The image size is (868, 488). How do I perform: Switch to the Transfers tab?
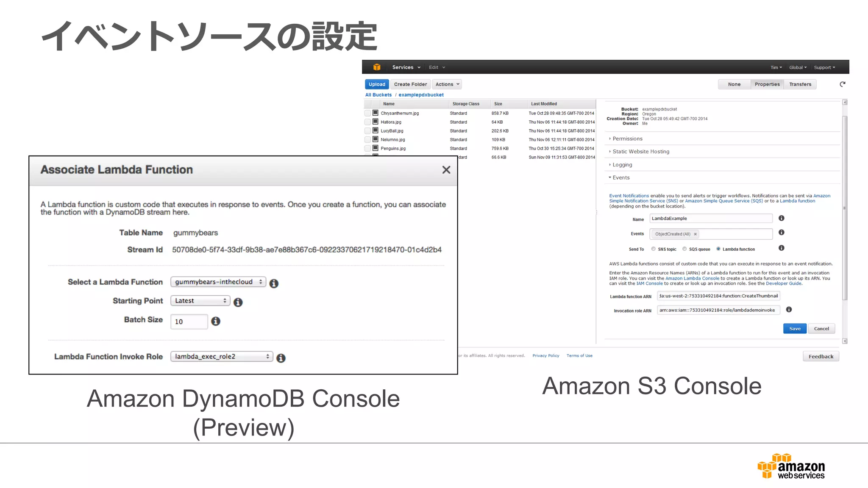[800, 84]
